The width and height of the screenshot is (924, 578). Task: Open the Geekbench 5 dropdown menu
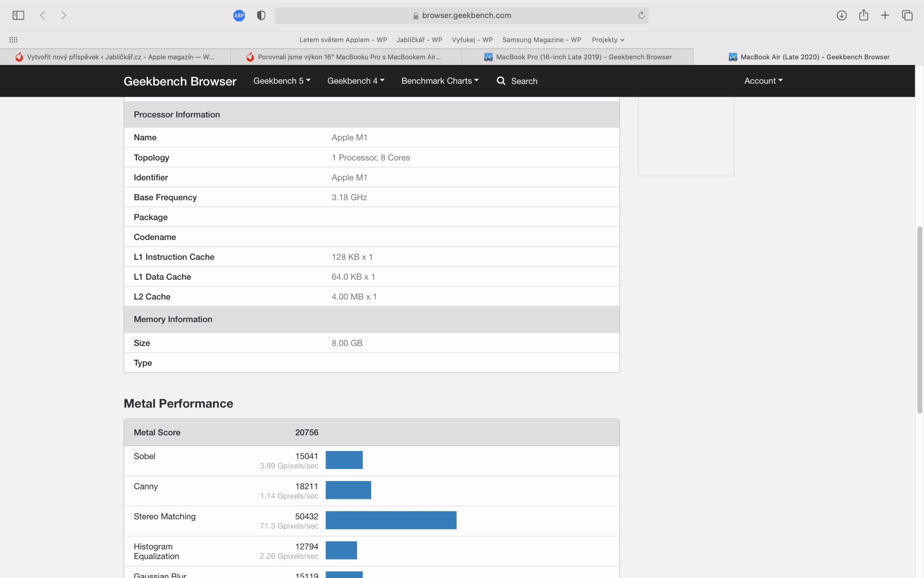tap(282, 81)
